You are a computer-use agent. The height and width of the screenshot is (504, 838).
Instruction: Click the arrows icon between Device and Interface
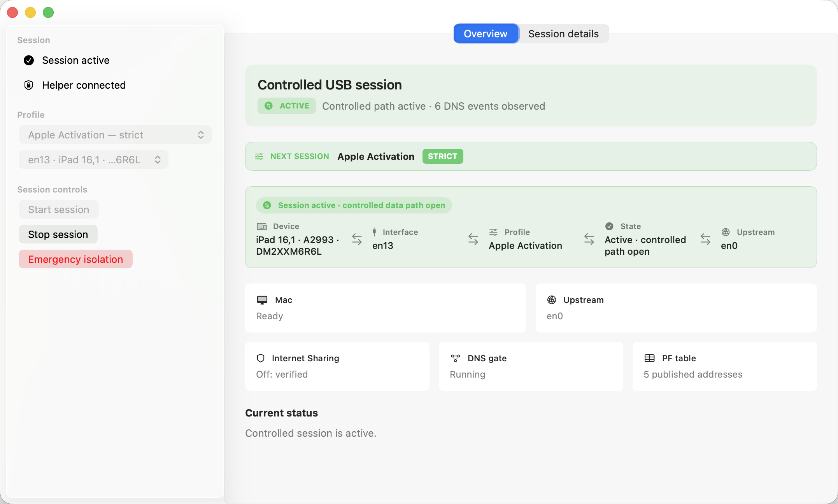tap(357, 239)
